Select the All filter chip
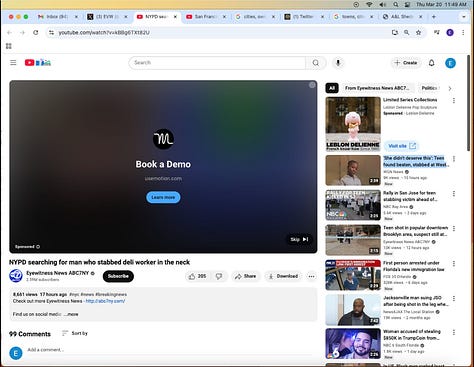 [332, 88]
